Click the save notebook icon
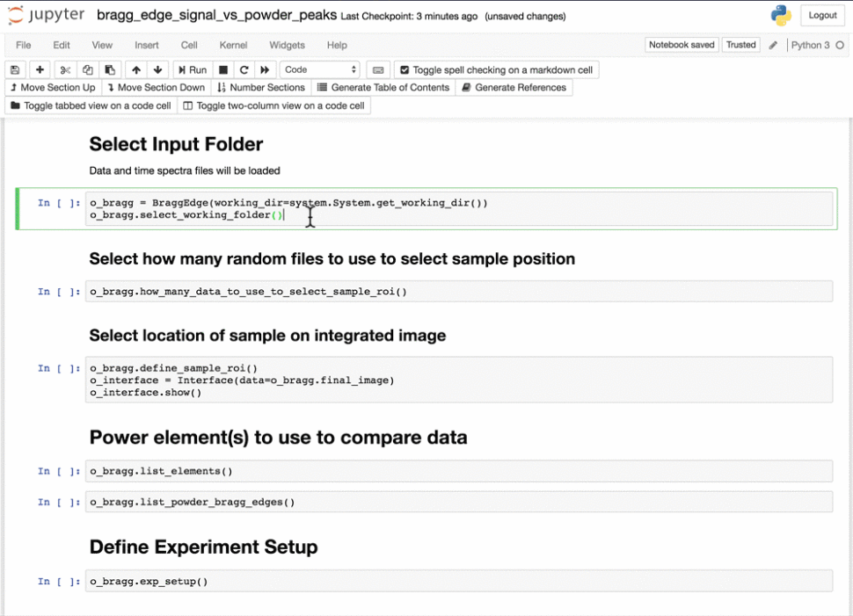The height and width of the screenshot is (616, 853). [x=15, y=70]
